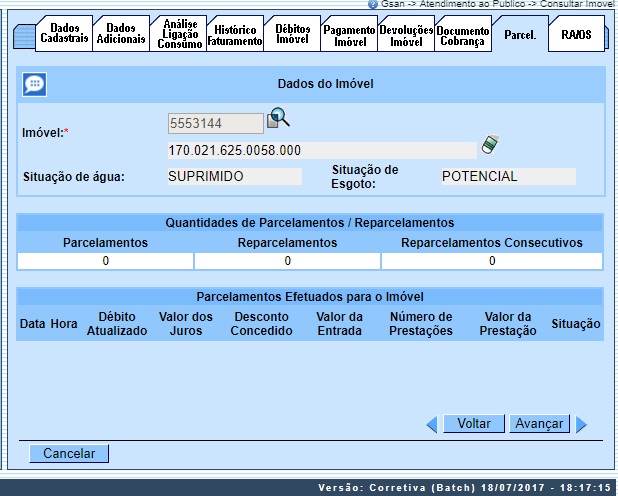Image resolution: width=618 pixels, height=496 pixels.
Task: Click the Voltar button
Action: pyautogui.click(x=474, y=423)
